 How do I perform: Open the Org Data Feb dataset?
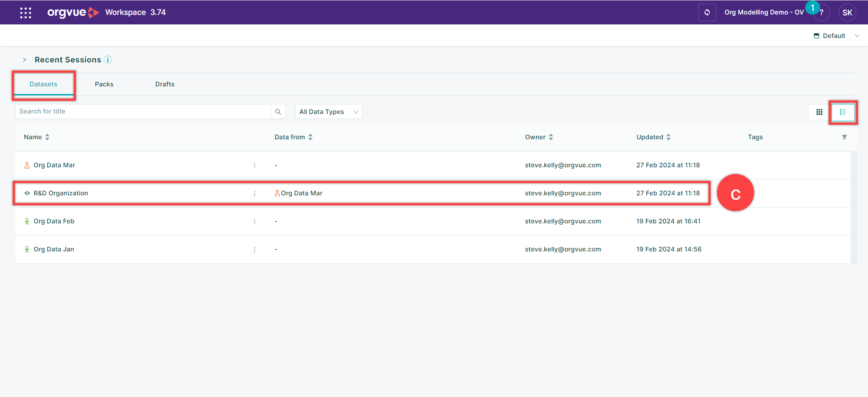click(x=54, y=221)
